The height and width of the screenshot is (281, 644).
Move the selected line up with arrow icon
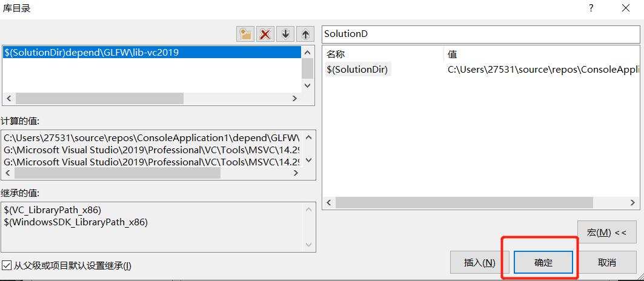305,34
